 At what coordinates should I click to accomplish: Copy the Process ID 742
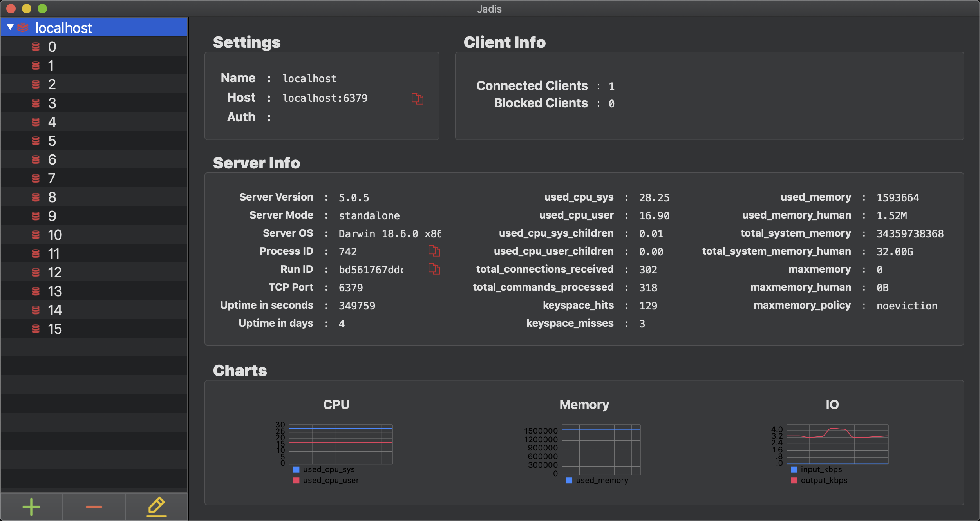(434, 251)
